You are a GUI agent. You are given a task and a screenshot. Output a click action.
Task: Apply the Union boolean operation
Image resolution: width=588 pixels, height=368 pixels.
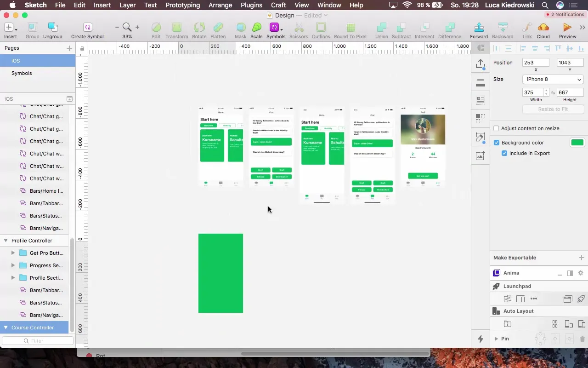[x=381, y=27]
